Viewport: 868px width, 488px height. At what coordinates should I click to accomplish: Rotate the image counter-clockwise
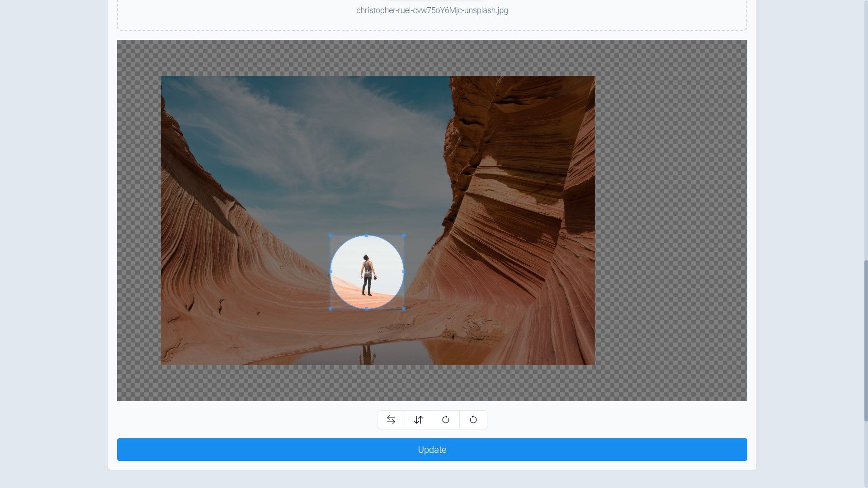473,420
